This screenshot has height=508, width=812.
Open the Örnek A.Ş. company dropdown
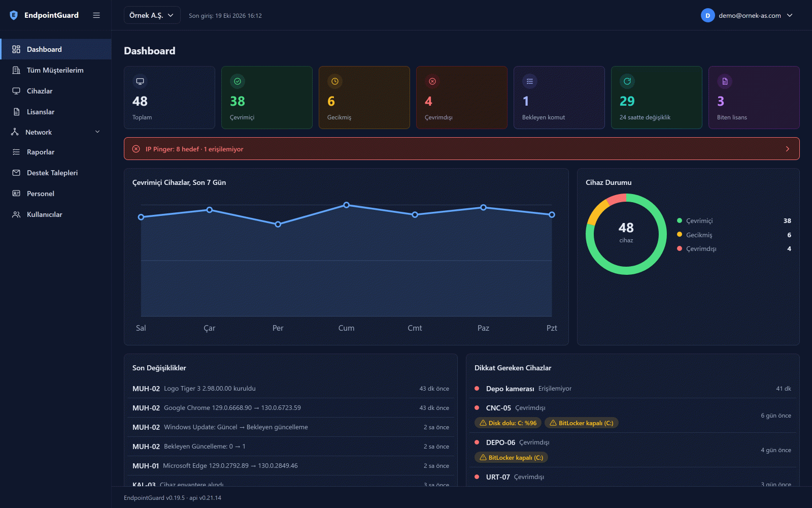(x=152, y=15)
